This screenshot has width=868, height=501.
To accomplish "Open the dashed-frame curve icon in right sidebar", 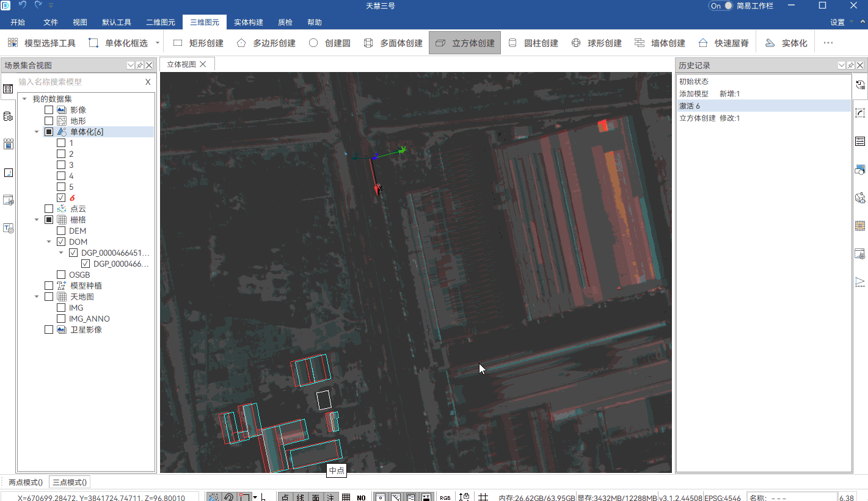I will click(x=860, y=113).
